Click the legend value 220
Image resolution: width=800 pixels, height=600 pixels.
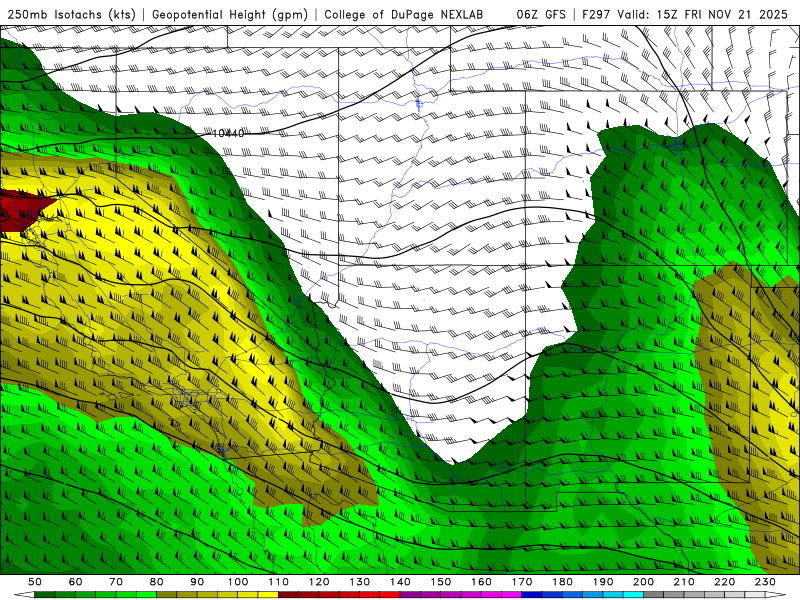(724, 582)
